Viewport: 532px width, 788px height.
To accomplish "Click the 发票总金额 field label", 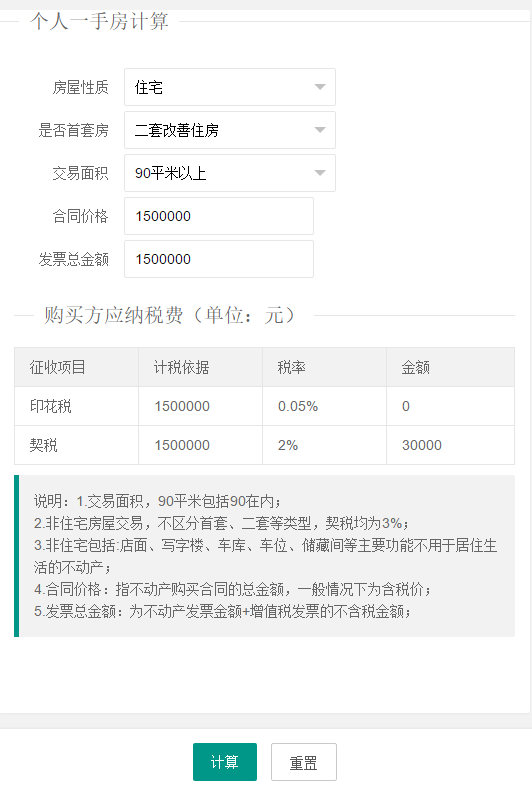I will coord(74,259).
